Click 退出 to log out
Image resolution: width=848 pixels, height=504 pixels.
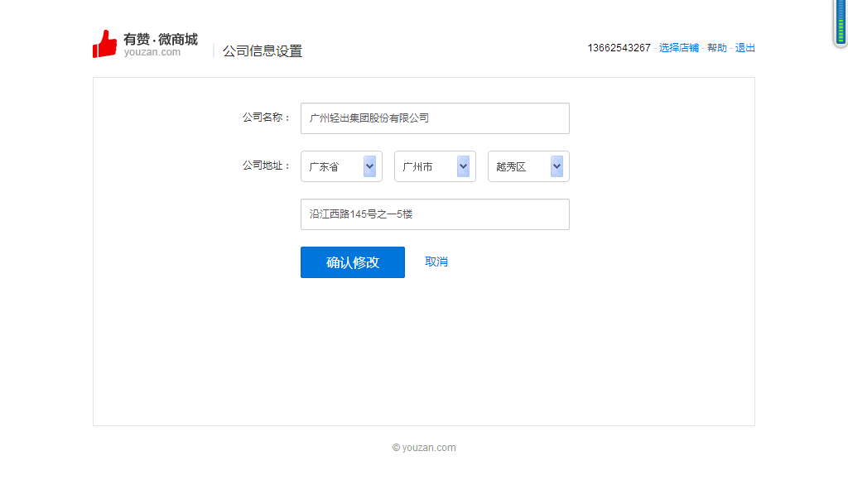click(x=744, y=47)
